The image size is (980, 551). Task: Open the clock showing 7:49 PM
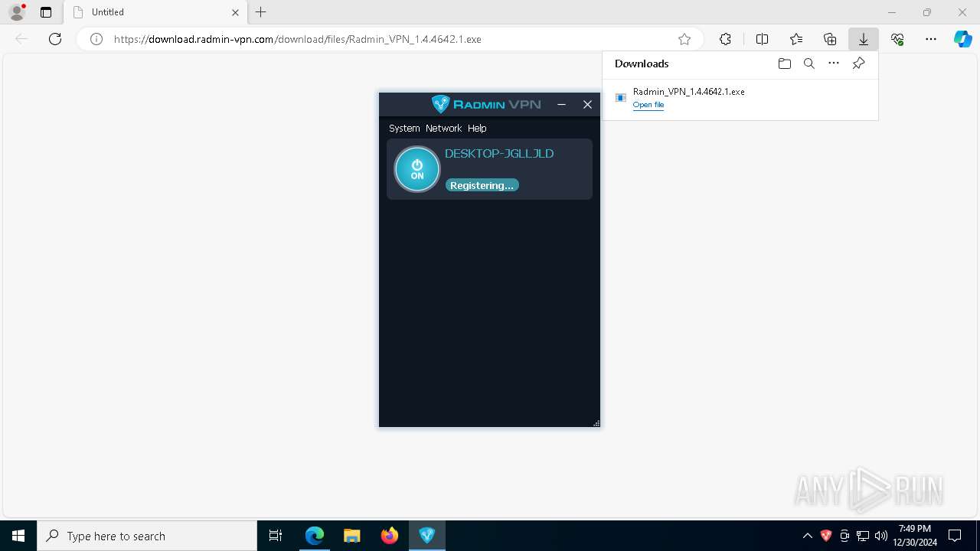(915, 536)
